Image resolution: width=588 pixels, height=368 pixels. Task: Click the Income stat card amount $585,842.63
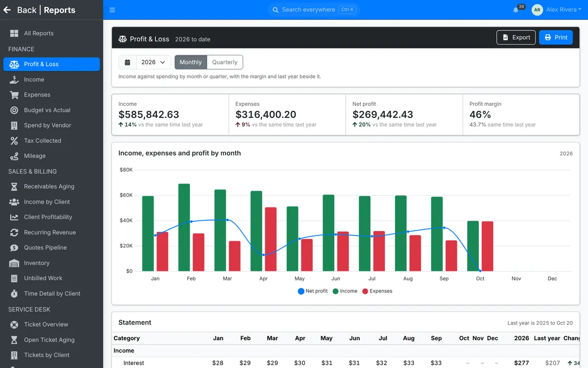[149, 115]
